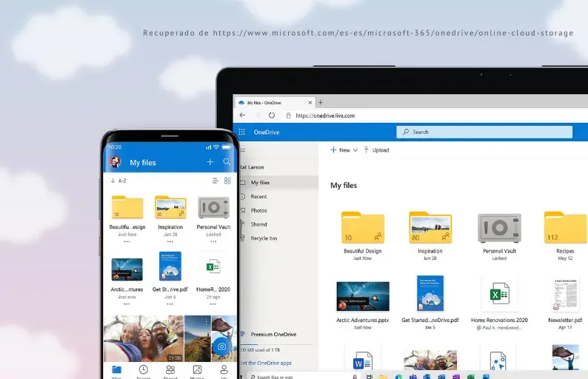Open more options under phone Get St...rive.pdf

point(170,304)
